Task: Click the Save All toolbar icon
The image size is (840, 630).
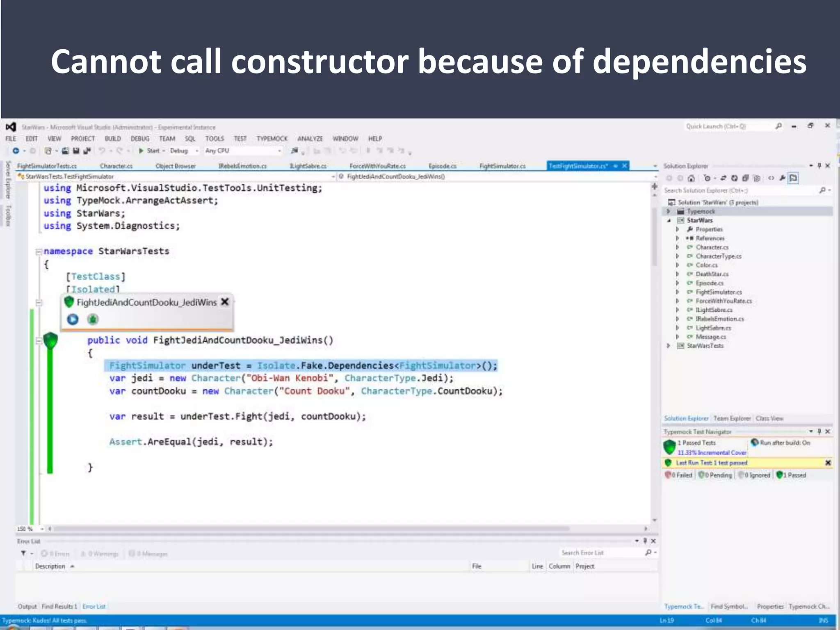Action: click(x=87, y=151)
